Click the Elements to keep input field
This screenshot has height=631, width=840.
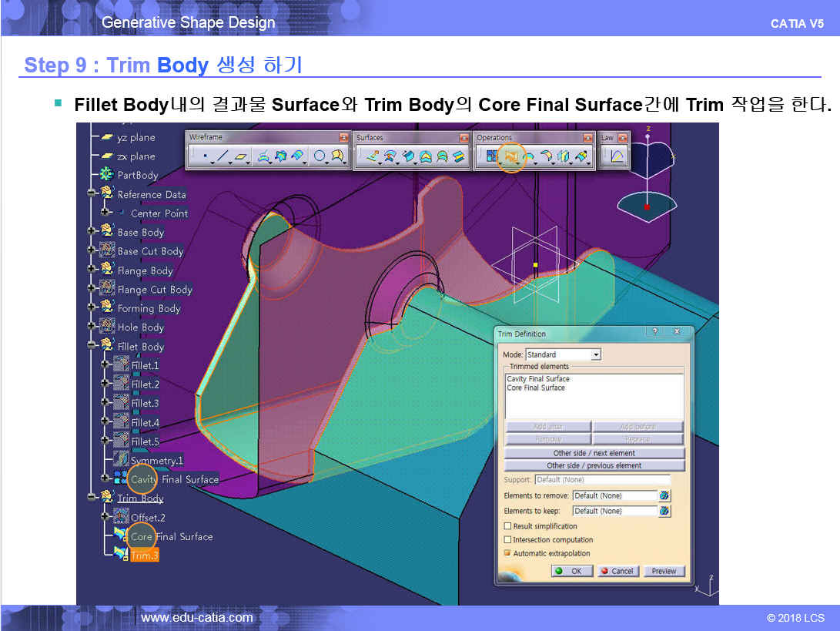point(614,511)
